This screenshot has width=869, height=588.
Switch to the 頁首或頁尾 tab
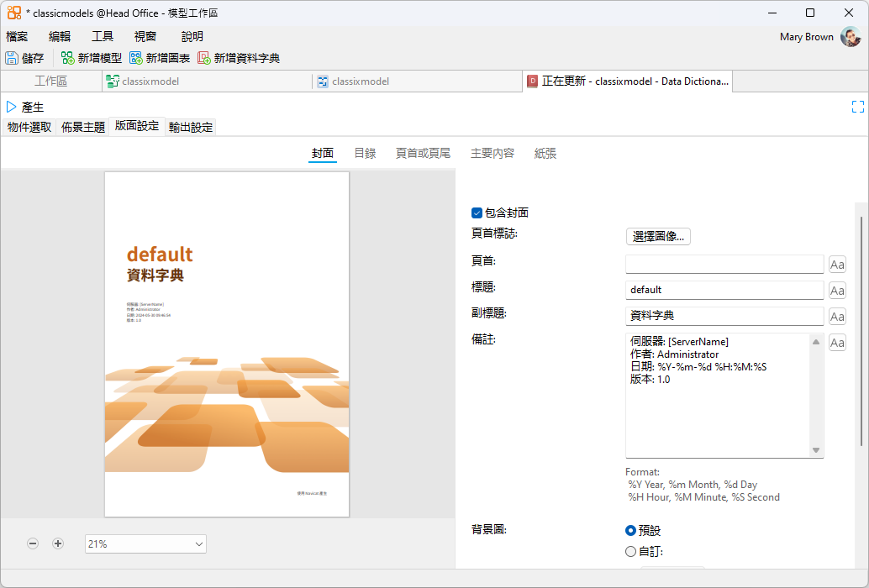point(423,153)
